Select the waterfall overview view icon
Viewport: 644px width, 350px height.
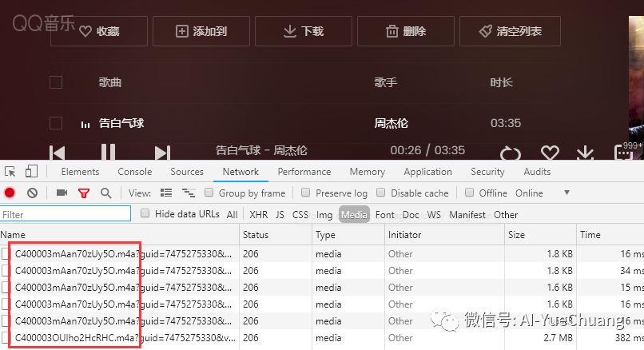(x=189, y=193)
